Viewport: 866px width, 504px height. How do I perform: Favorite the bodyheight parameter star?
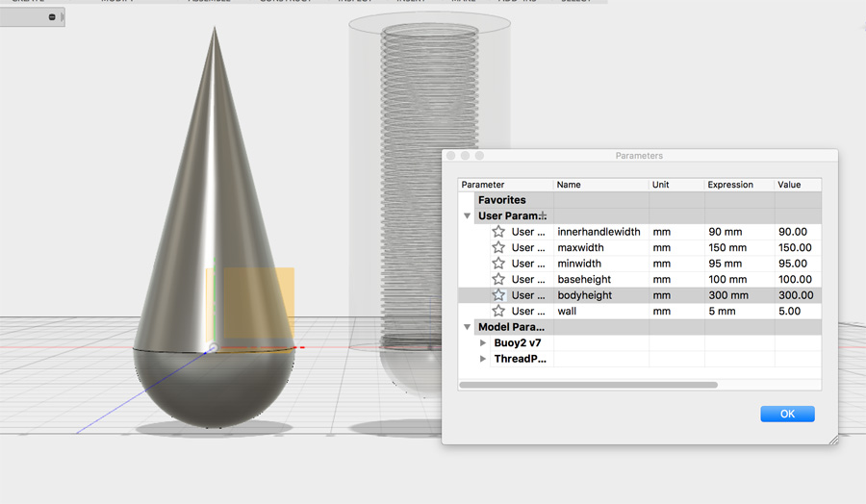[498, 294]
